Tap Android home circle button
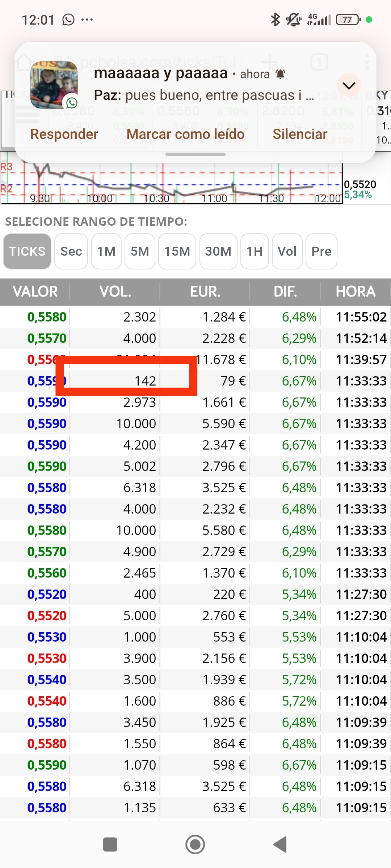 click(x=195, y=844)
